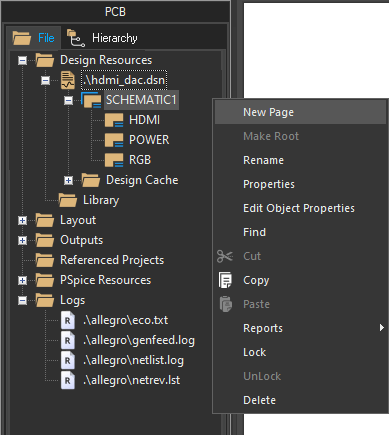Collapse the hdmi_dac.dsn tree node

coord(45,80)
